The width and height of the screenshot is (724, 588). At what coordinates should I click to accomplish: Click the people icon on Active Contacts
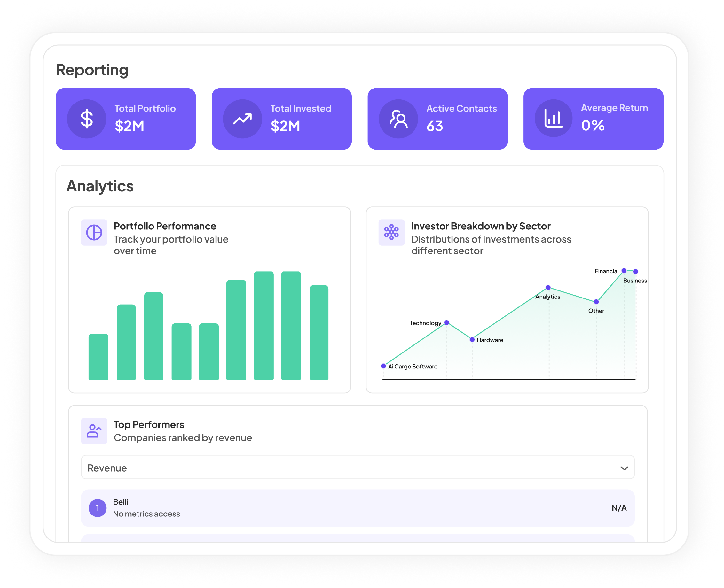pos(398,119)
